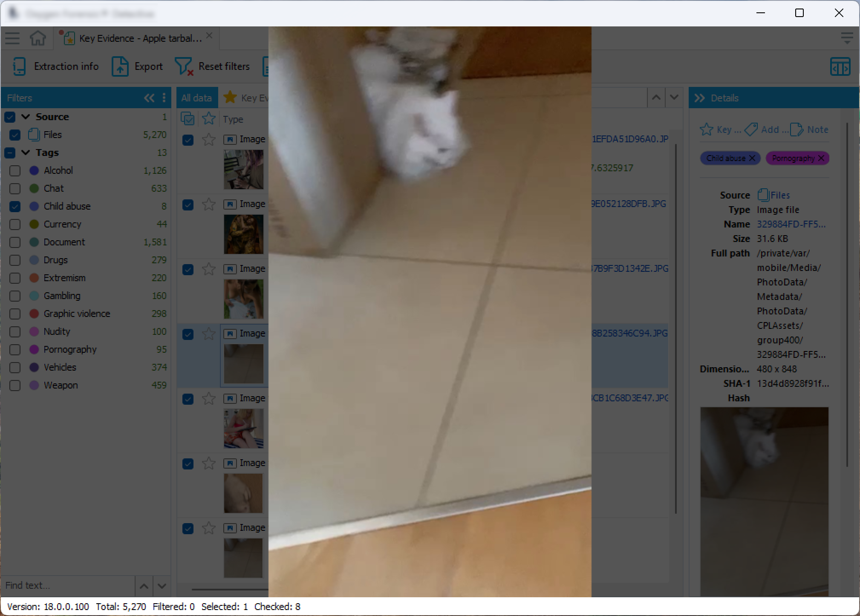Click the Find text input field

(x=68, y=585)
